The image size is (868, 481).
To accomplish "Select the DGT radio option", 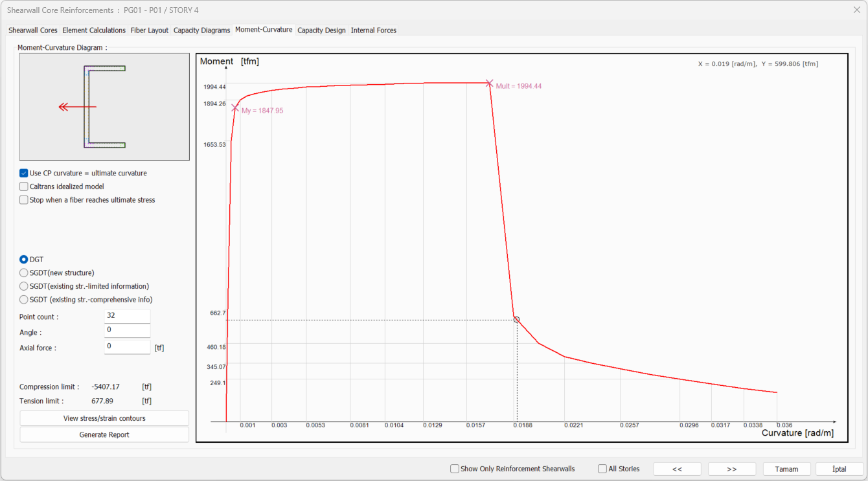I will click(24, 260).
